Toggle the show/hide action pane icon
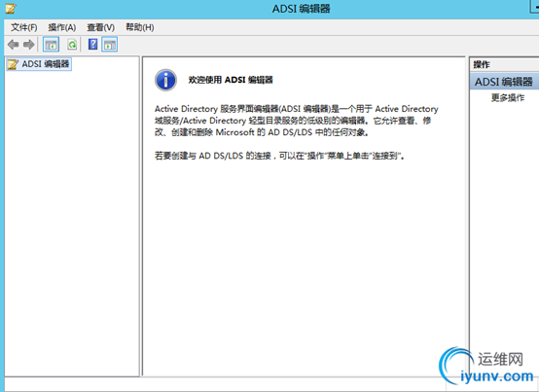This screenshot has height=392, width=539. [x=110, y=45]
